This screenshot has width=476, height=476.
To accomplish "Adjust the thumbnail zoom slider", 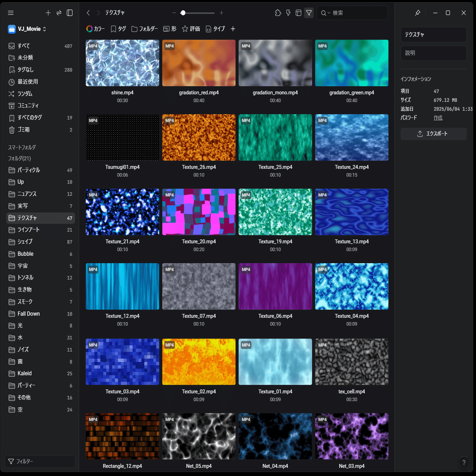I will [x=198, y=13].
